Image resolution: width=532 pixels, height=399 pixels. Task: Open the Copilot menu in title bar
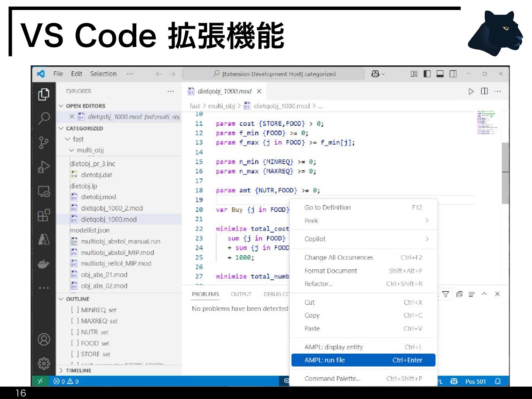(x=378, y=74)
